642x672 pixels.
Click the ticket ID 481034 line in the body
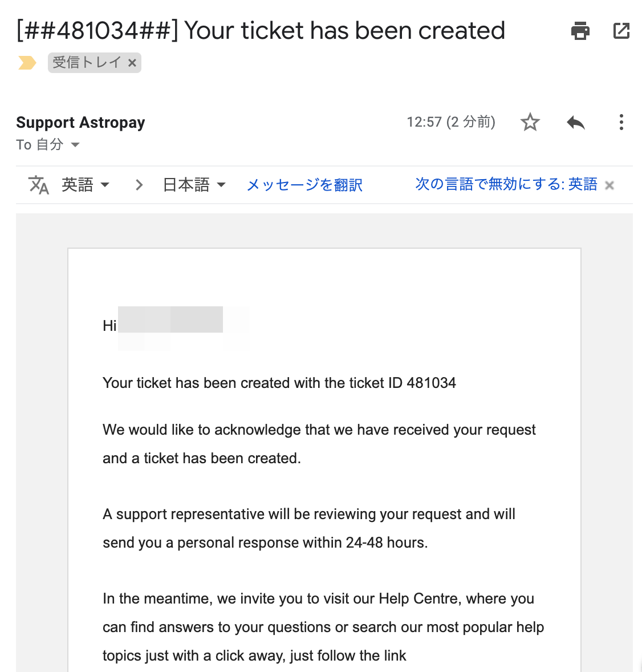(279, 383)
